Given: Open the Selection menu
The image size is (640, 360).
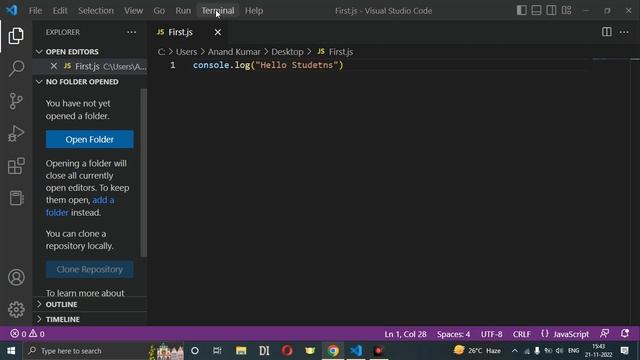Looking at the screenshot, I should point(96,11).
